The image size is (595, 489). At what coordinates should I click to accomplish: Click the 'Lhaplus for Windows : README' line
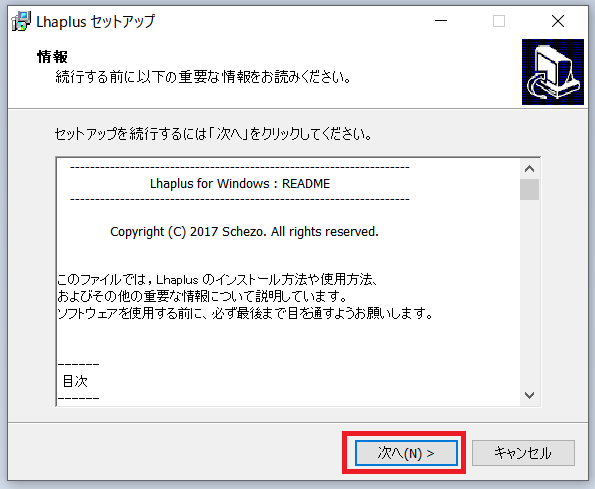click(240, 184)
